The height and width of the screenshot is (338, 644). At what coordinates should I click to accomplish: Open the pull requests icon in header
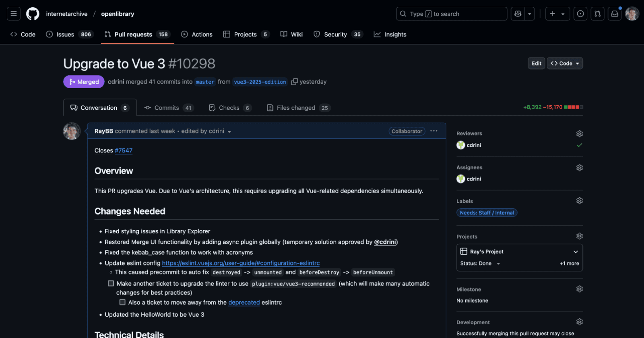tap(597, 14)
